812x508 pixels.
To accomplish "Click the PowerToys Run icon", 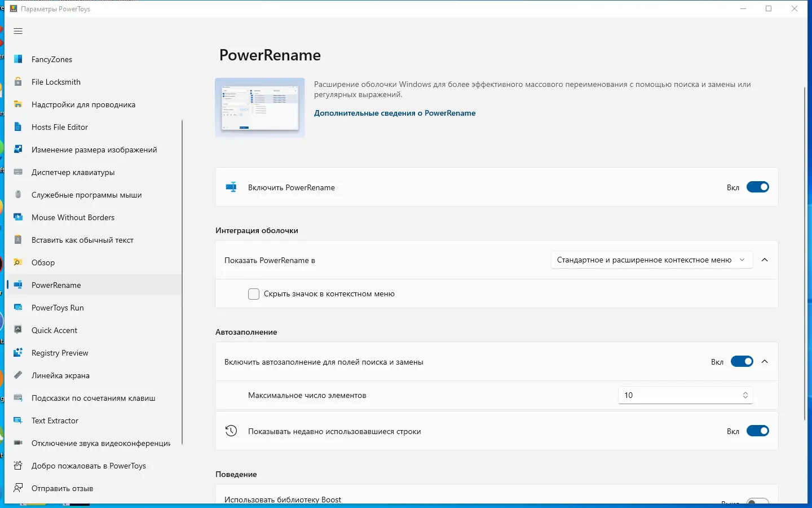I will [18, 308].
